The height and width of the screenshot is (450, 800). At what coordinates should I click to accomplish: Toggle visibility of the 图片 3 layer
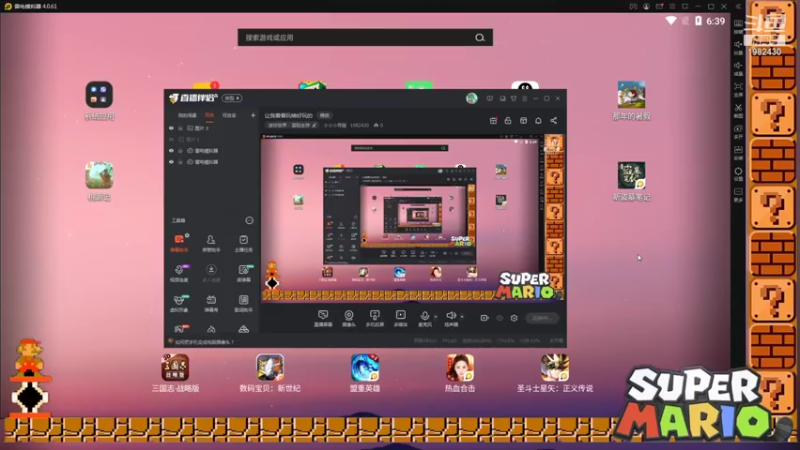[171, 128]
